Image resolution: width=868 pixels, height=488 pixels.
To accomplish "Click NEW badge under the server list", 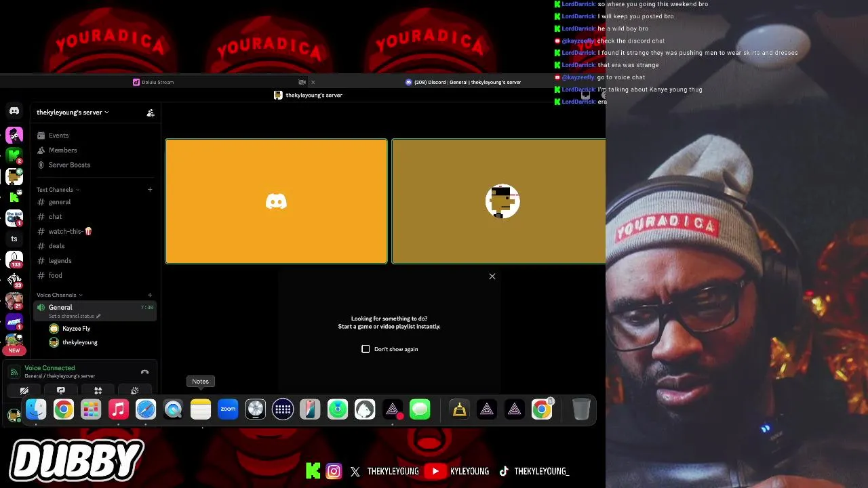I will (x=14, y=350).
